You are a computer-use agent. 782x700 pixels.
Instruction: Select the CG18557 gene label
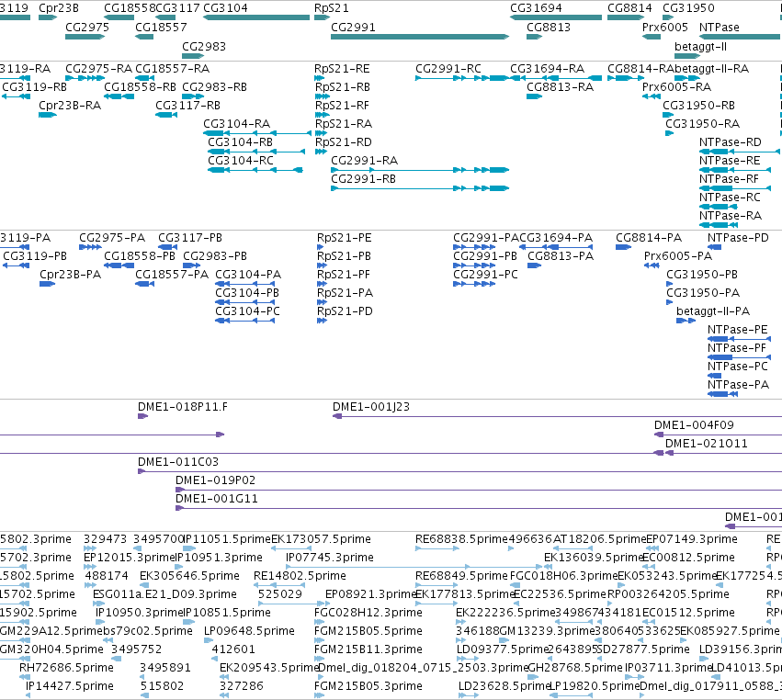161,27
